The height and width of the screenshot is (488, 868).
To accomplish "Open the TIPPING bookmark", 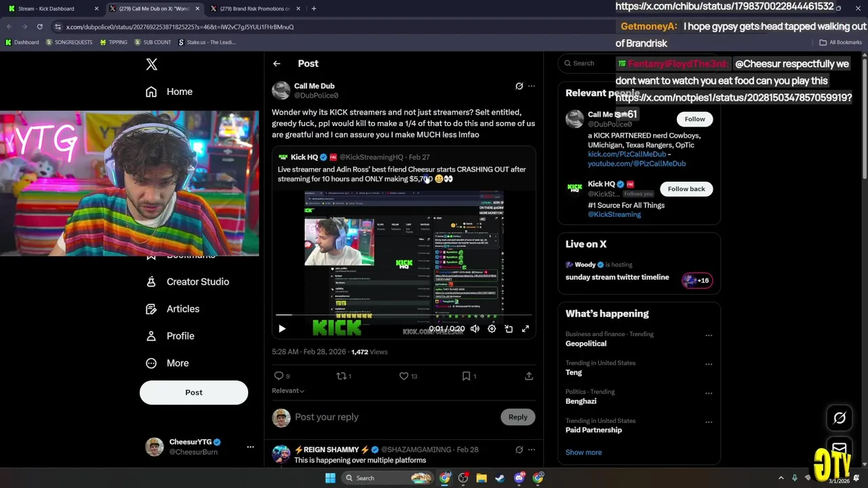I will point(113,42).
